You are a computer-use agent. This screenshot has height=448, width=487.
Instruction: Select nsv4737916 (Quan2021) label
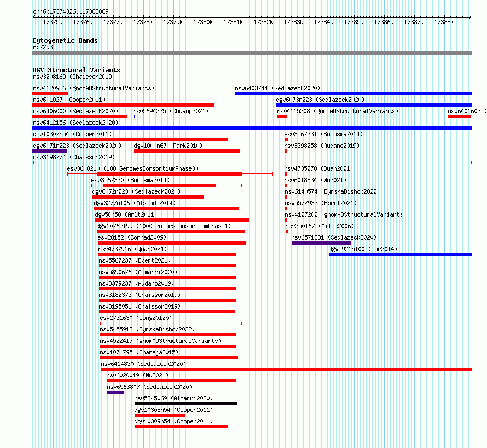[132, 249]
